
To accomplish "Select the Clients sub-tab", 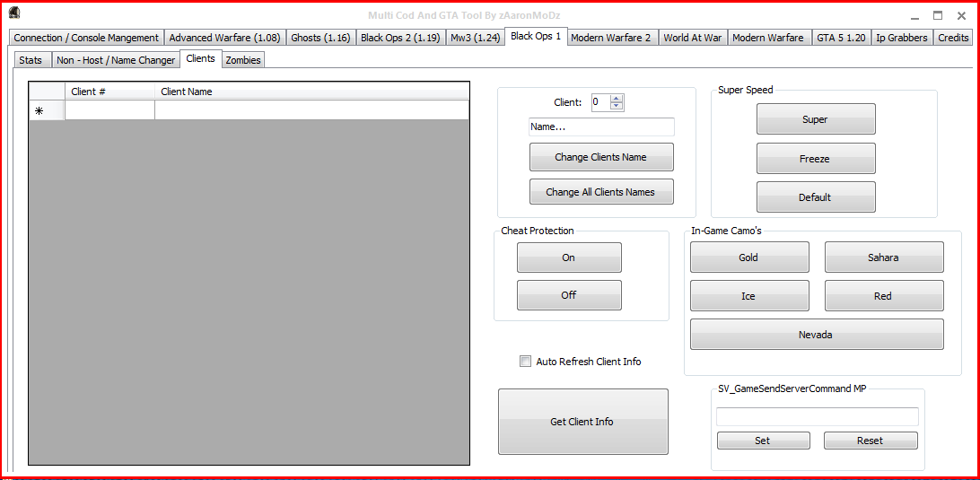I will 201,58.
